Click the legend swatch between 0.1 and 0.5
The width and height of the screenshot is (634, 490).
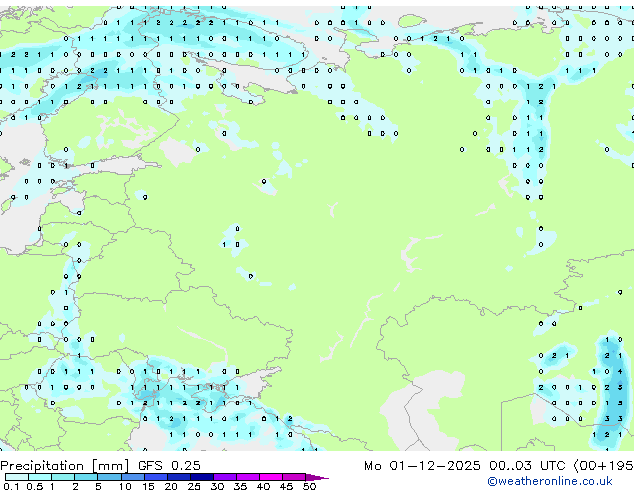(17, 477)
